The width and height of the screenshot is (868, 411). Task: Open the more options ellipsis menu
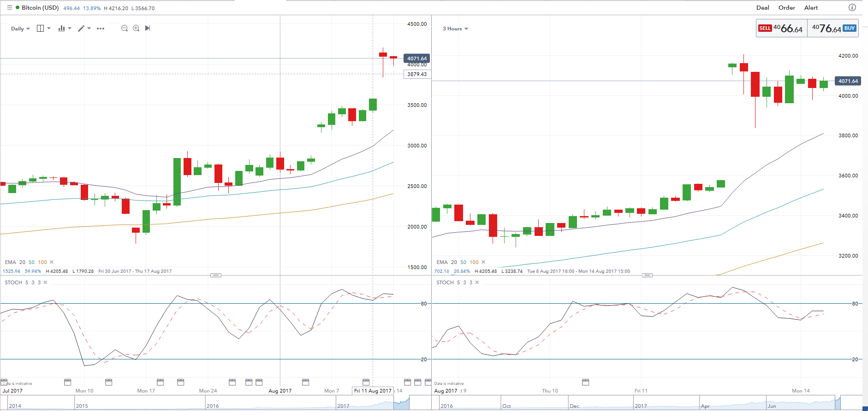point(101,29)
